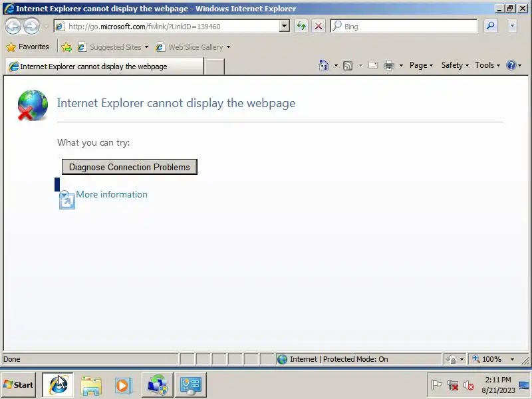The image size is (532, 399).
Task: Open the Start menu
Action: click(19, 385)
